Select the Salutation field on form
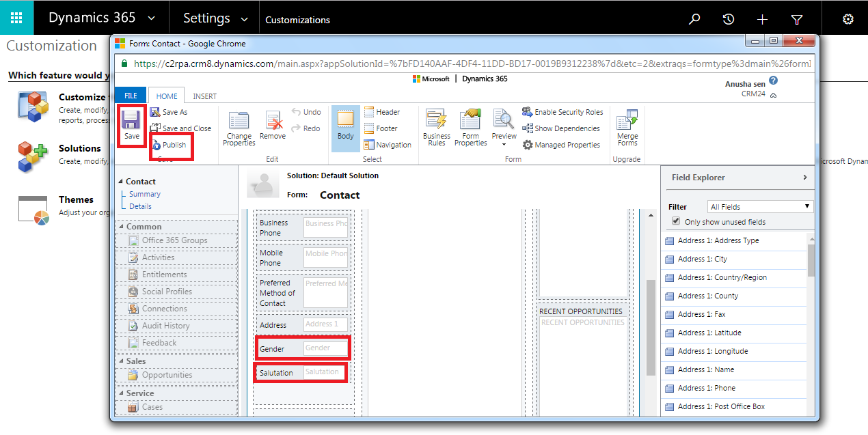This screenshot has width=868, height=435. point(302,372)
